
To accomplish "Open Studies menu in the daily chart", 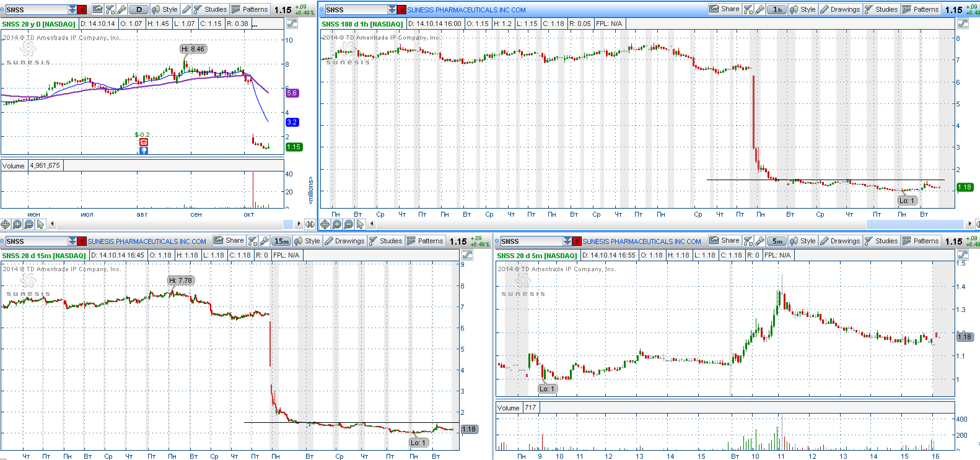I will [210, 9].
